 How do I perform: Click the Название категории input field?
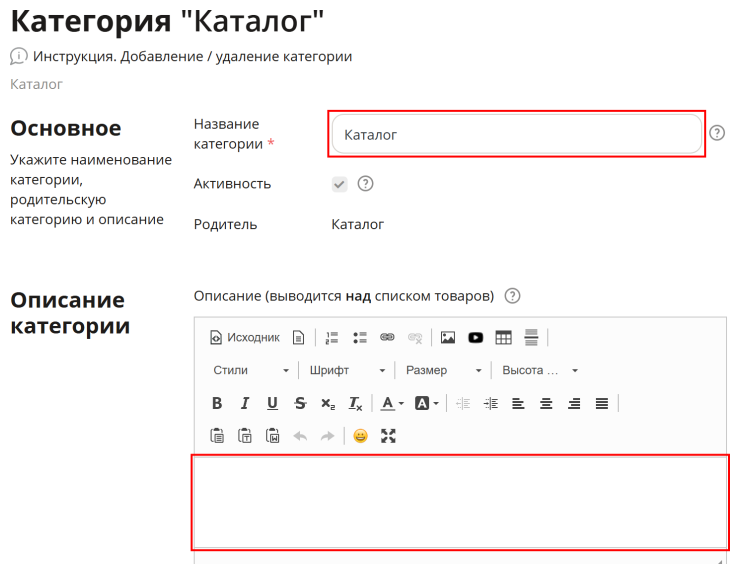point(517,134)
